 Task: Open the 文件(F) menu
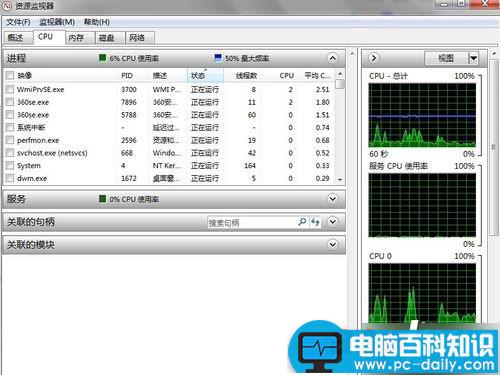click(x=18, y=22)
